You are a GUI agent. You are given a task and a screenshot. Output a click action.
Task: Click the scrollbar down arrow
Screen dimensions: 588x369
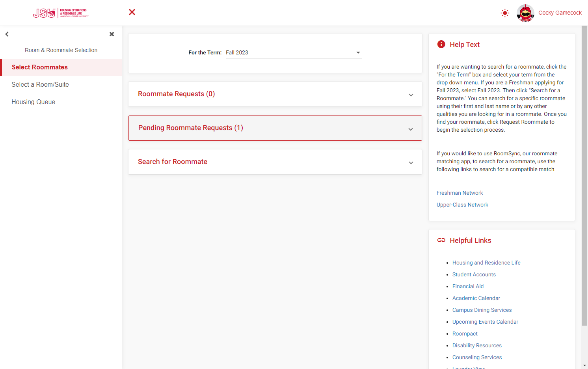[x=584, y=365]
